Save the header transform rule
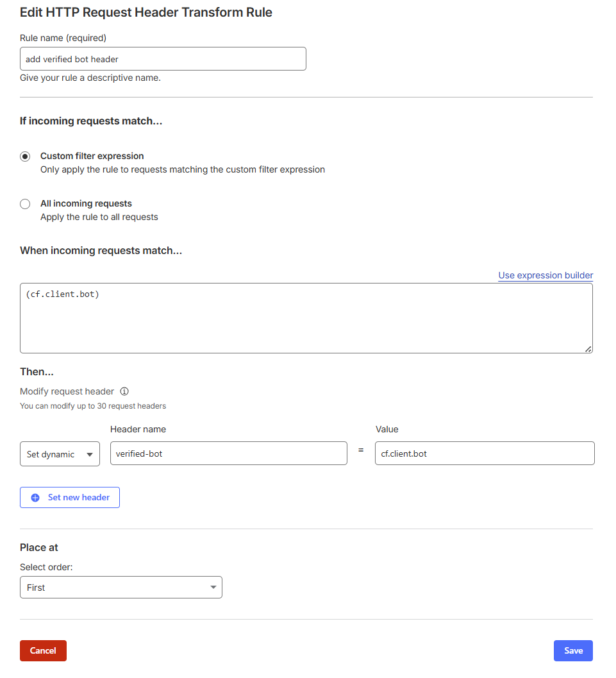 click(573, 650)
